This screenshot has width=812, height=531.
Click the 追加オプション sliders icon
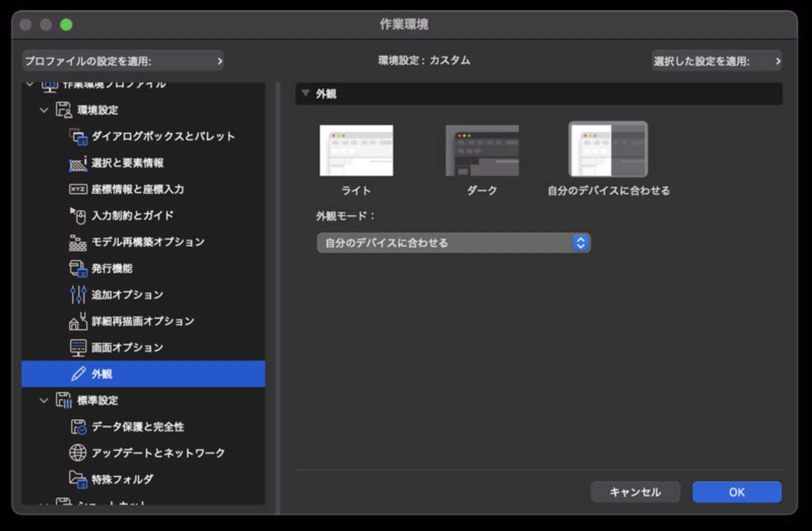78,294
